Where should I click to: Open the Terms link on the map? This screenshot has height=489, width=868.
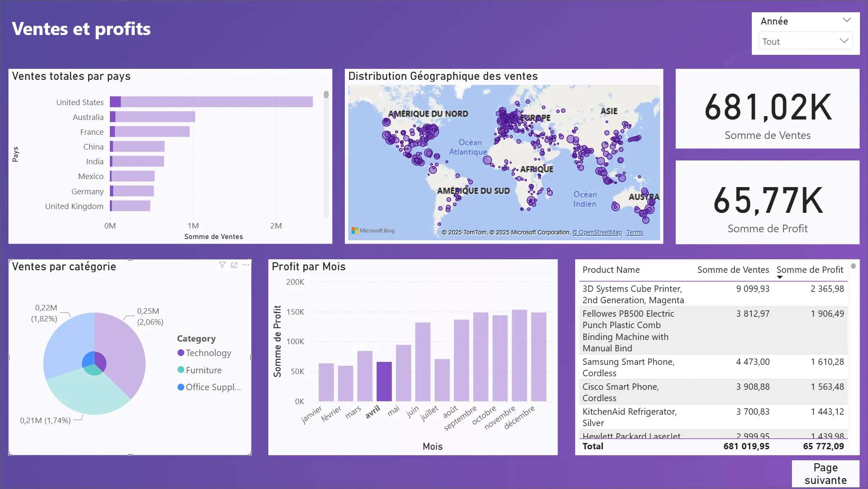click(634, 232)
